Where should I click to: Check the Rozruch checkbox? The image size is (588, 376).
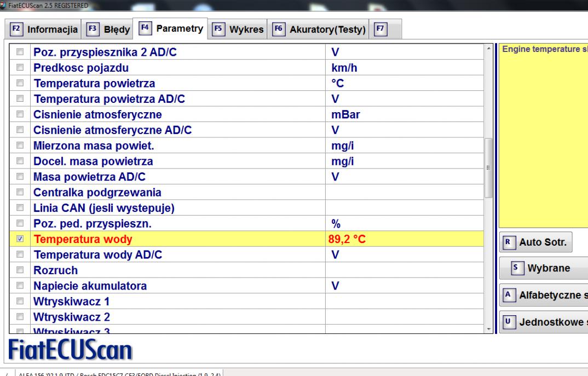click(x=20, y=270)
